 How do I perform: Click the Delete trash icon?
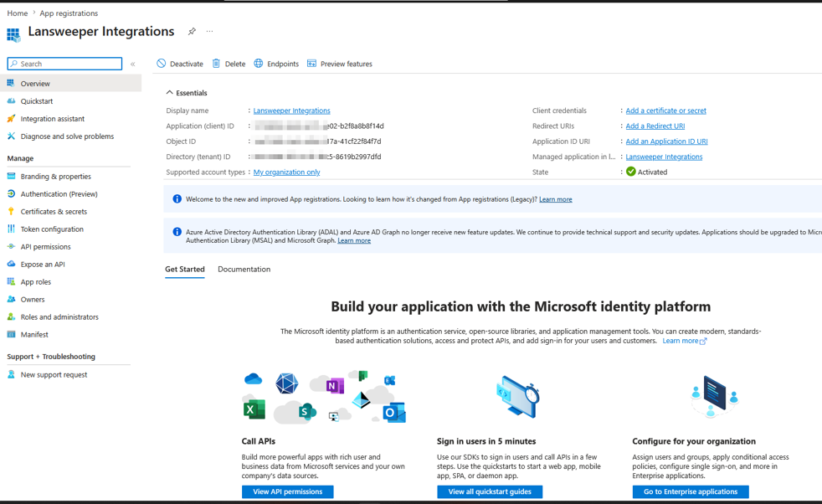216,64
